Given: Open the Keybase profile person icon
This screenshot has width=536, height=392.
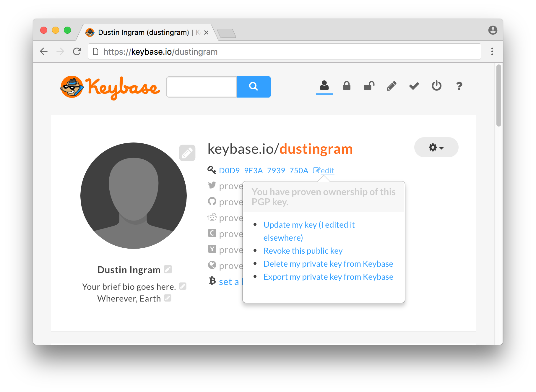Looking at the screenshot, I should (x=324, y=86).
